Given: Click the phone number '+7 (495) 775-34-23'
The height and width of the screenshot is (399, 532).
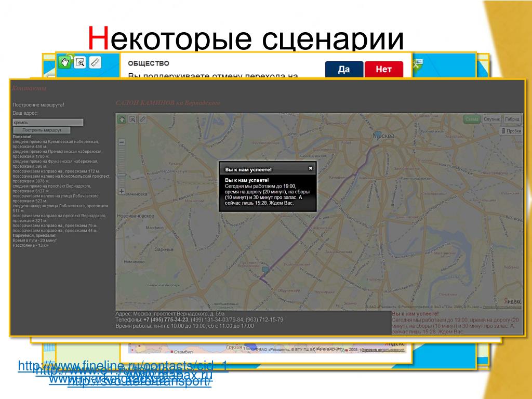Looking at the screenshot, I should pyautogui.click(x=166, y=320).
